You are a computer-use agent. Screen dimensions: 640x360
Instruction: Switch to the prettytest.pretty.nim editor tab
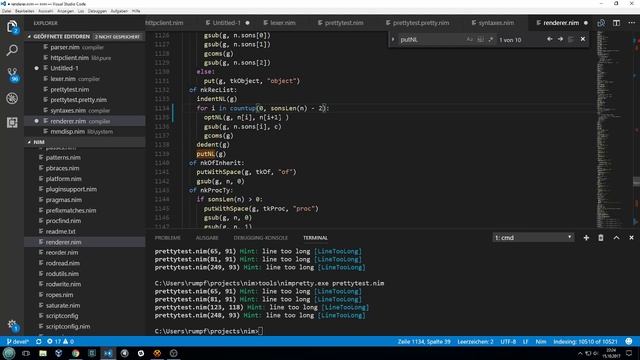point(421,23)
